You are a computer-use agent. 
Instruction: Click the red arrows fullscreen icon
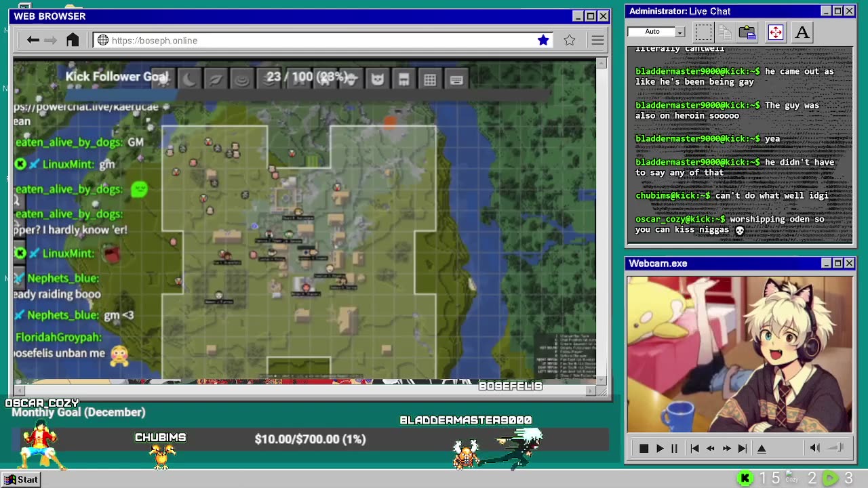click(775, 32)
